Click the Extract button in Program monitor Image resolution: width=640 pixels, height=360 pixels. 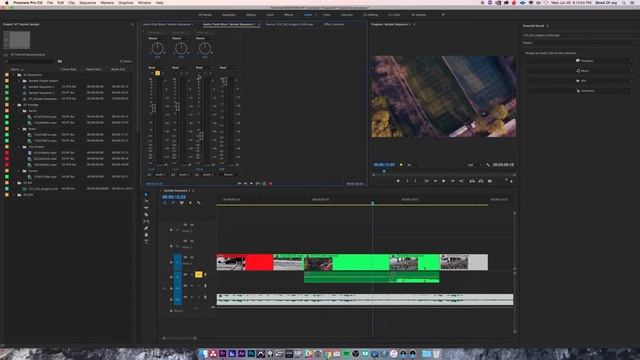pyautogui.click(x=481, y=181)
